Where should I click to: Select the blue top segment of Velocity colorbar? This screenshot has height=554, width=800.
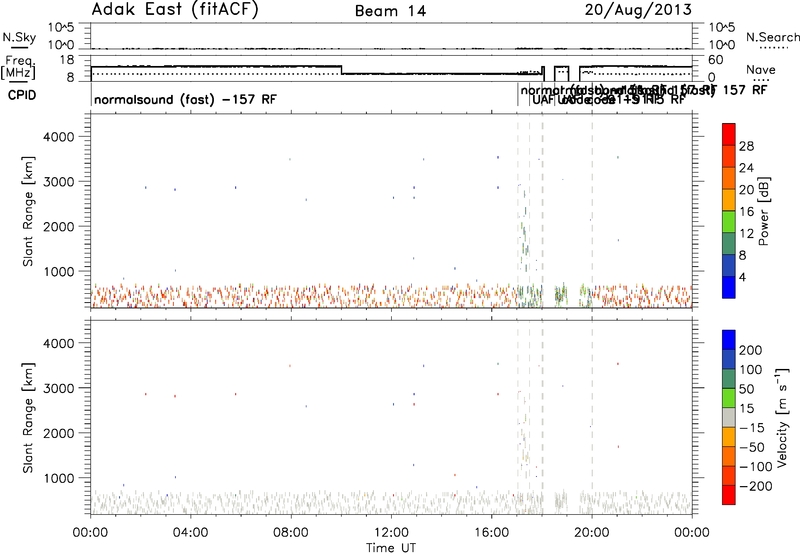[x=729, y=340]
